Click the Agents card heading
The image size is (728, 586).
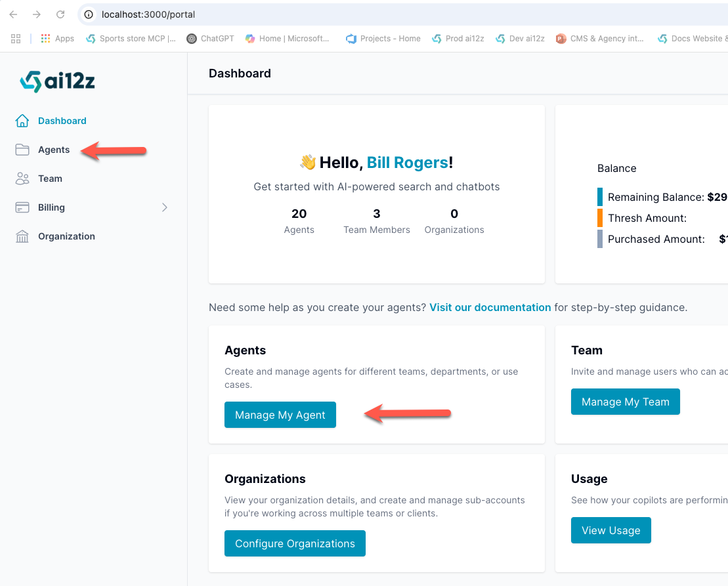(245, 350)
